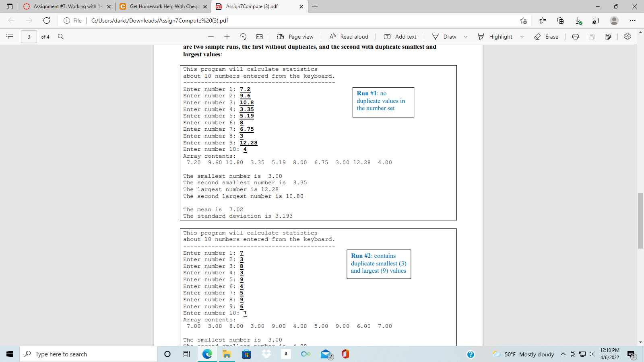Click the taskbar search box

point(89,354)
